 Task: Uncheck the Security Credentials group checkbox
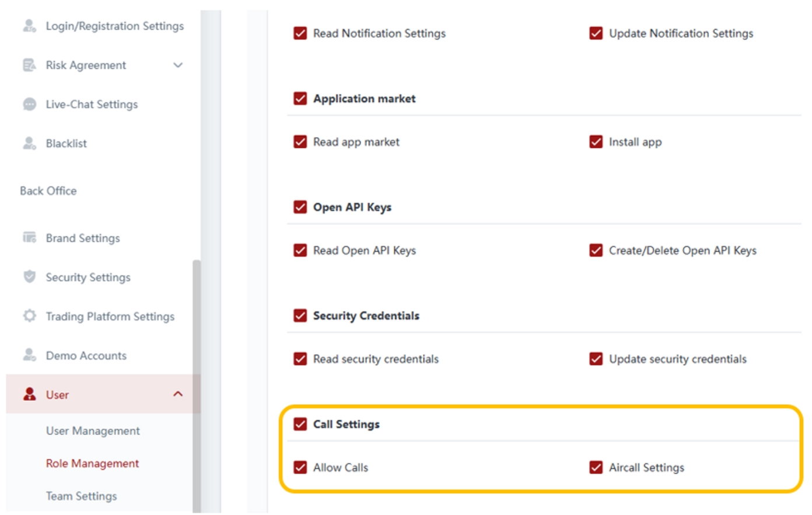[300, 316]
